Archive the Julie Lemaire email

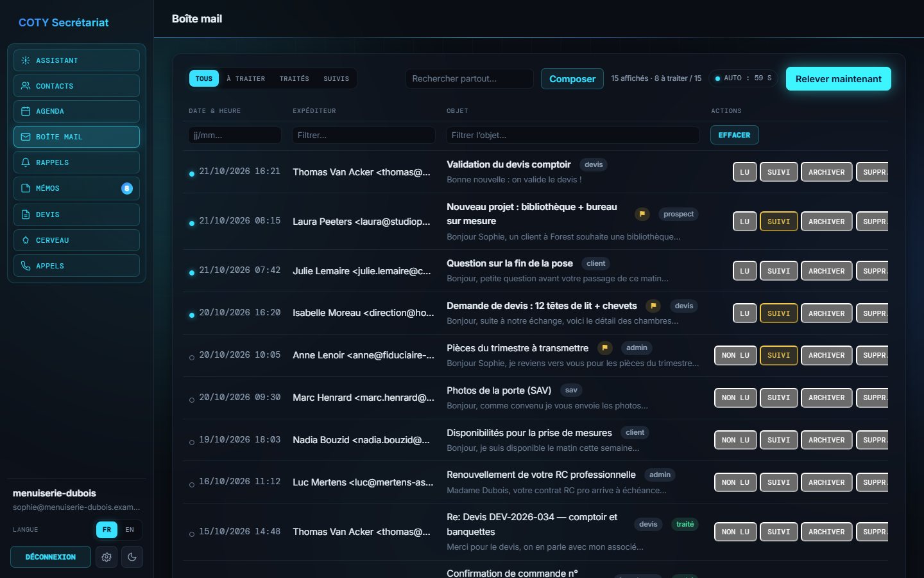pos(826,271)
